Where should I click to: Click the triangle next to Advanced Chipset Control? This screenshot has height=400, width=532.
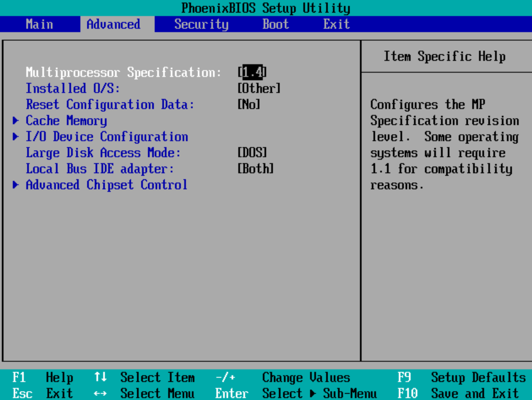[x=16, y=185]
